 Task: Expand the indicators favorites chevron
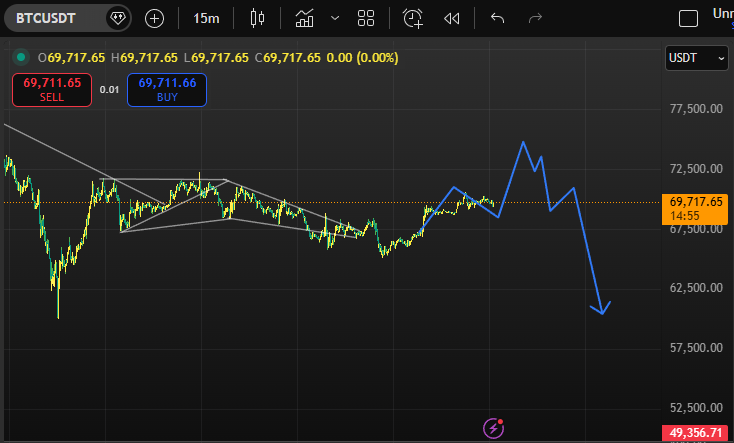tap(335, 18)
